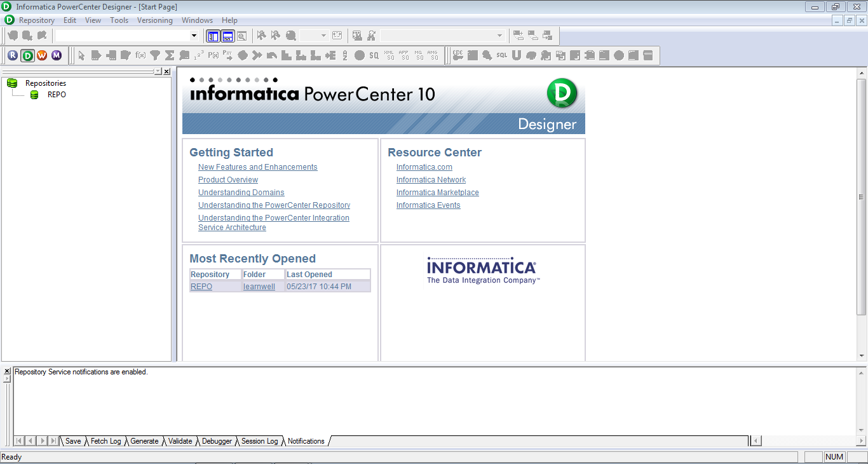The width and height of the screenshot is (868, 464).
Task: Open the Tools menu
Action: [119, 20]
